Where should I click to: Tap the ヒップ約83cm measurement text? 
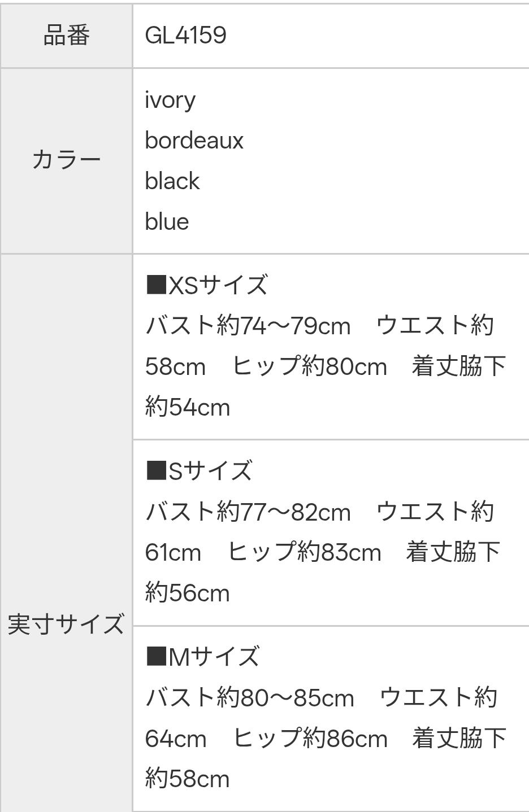pos(304,552)
